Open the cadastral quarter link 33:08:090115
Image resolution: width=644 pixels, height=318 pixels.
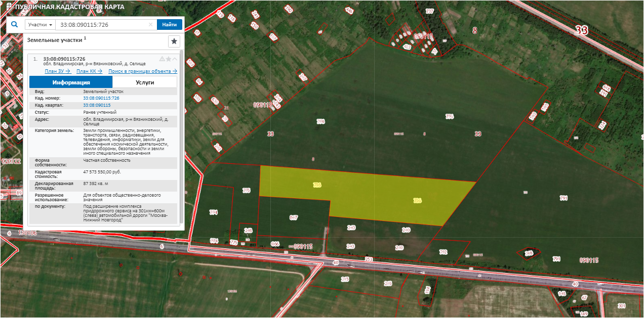(97, 105)
